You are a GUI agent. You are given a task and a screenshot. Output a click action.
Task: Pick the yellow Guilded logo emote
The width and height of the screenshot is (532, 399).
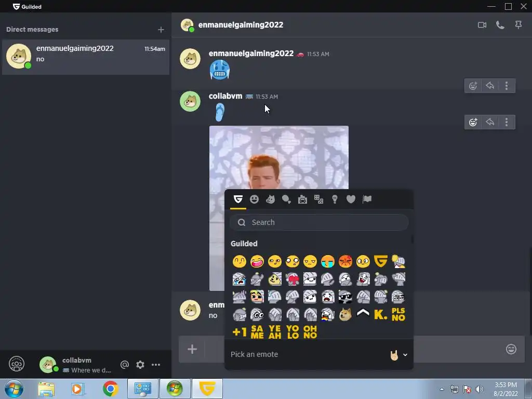[x=381, y=262]
